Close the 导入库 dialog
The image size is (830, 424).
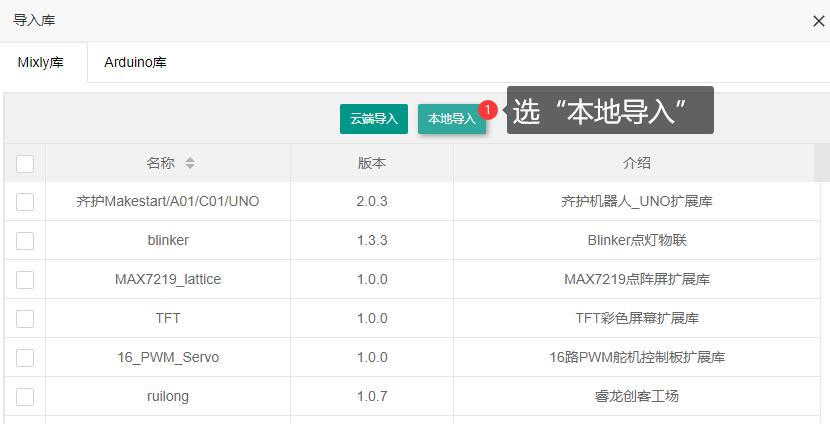click(818, 21)
